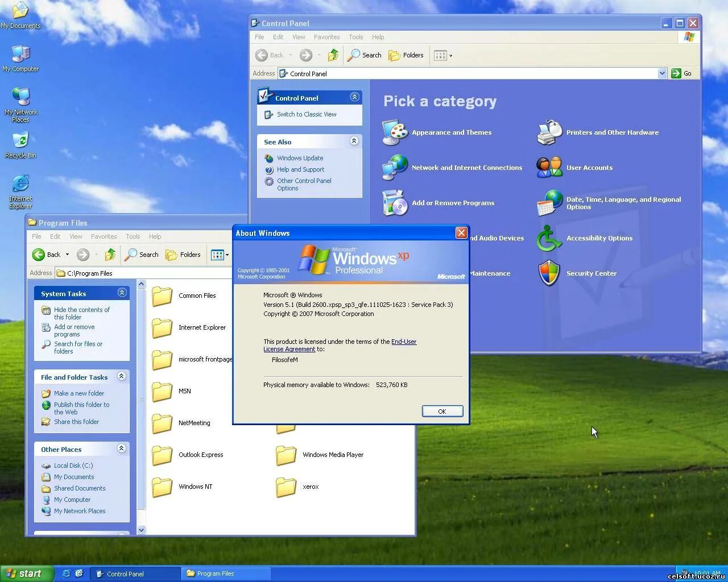Viewport: 728px width, 582px height.
Task: Click Folders button in Control Panel toolbar
Action: (406, 55)
